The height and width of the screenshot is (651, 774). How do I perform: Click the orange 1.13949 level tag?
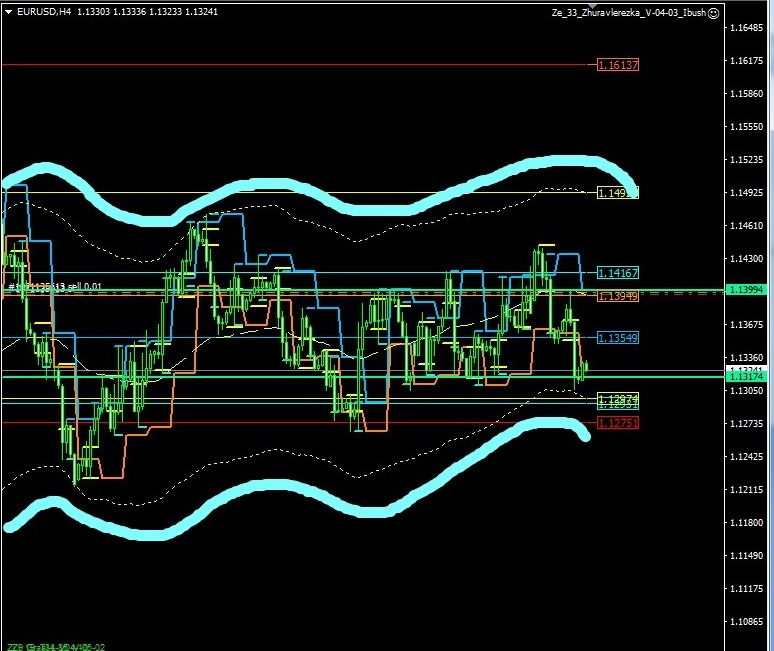tap(617, 297)
